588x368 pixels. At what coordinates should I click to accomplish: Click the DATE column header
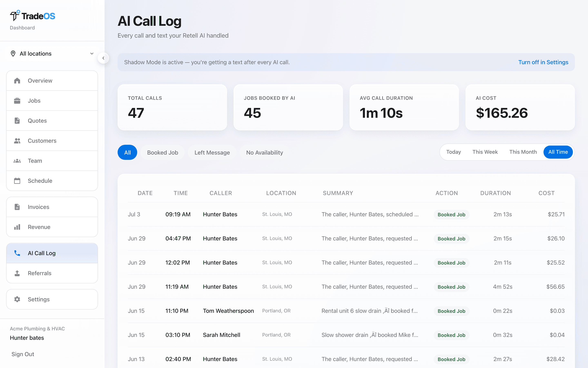pyautogui.click(x=145, y=193)
